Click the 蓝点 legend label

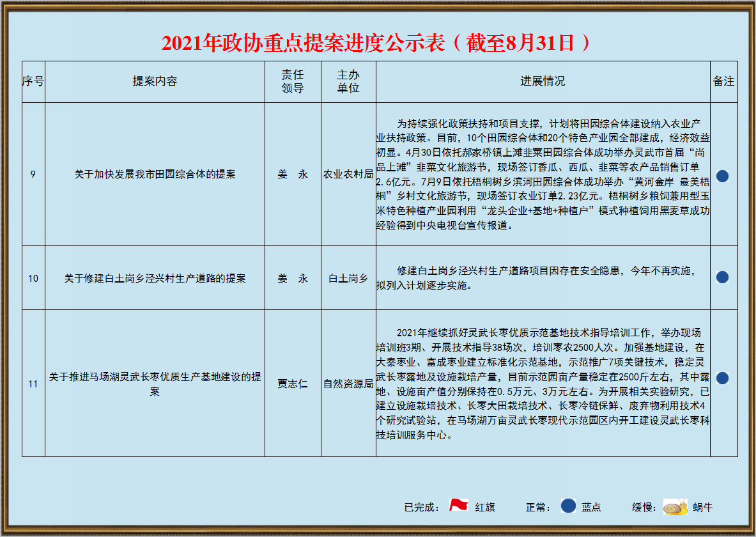tap(592, 508)
